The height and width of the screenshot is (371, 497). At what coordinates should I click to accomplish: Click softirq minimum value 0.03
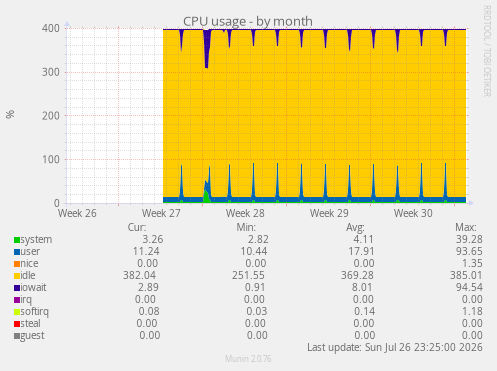(257, 312)
